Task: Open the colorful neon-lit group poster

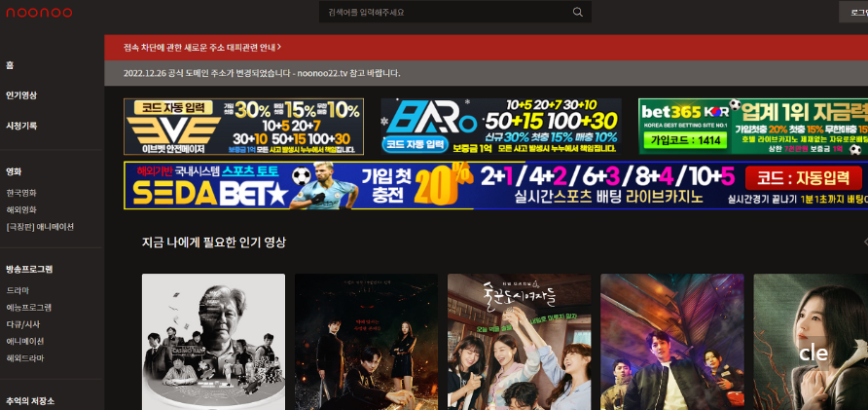Action: tap(672, 342)
